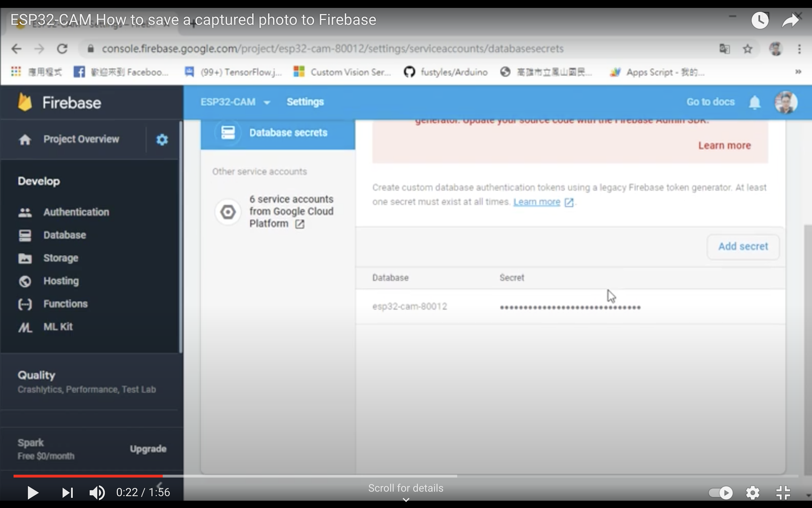Open the Apps Script bookmark

pyautogui.click(x=657, y=72)
